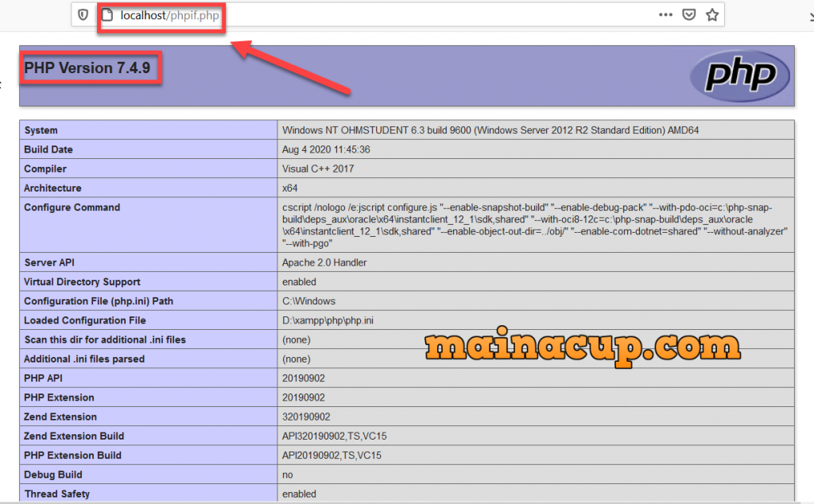
Task: Select the Visual C++ 2017 value
Action: pos(318,169)
